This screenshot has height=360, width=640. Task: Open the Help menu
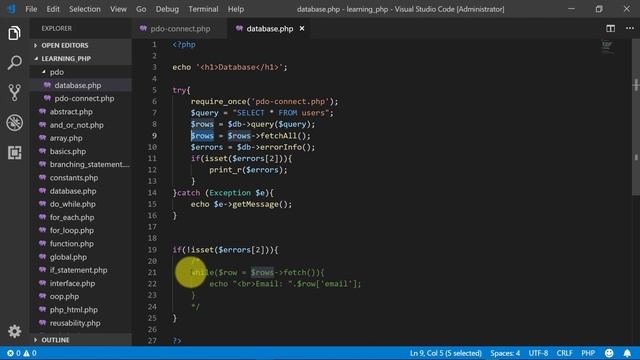[x=236, y=9]
